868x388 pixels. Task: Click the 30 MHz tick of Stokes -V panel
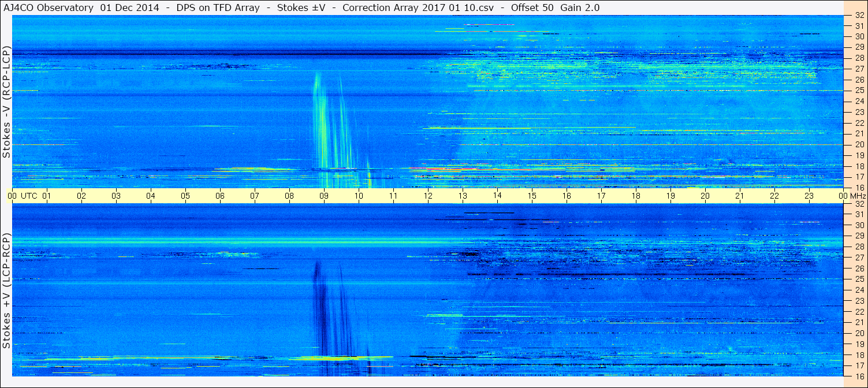(x=859, y=36)
